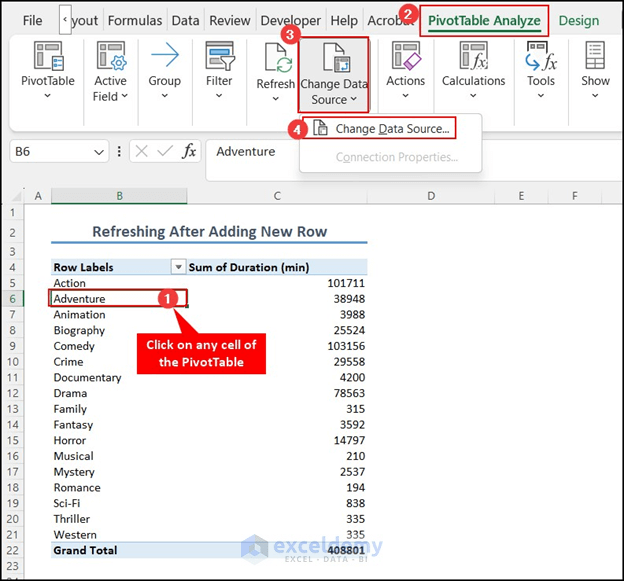
Task: Click the Change Data Source ribbon icon
Action: (x=336, y=58)
